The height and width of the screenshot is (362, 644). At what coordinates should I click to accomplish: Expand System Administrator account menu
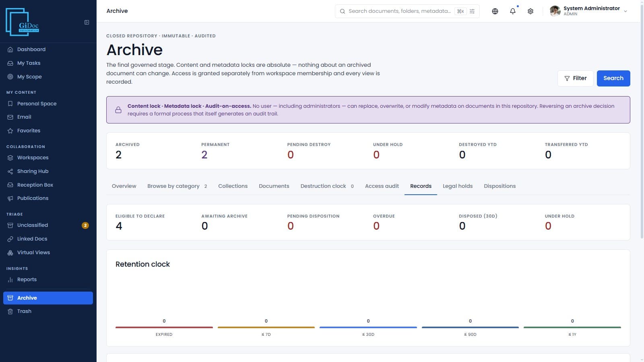point(589,11)
